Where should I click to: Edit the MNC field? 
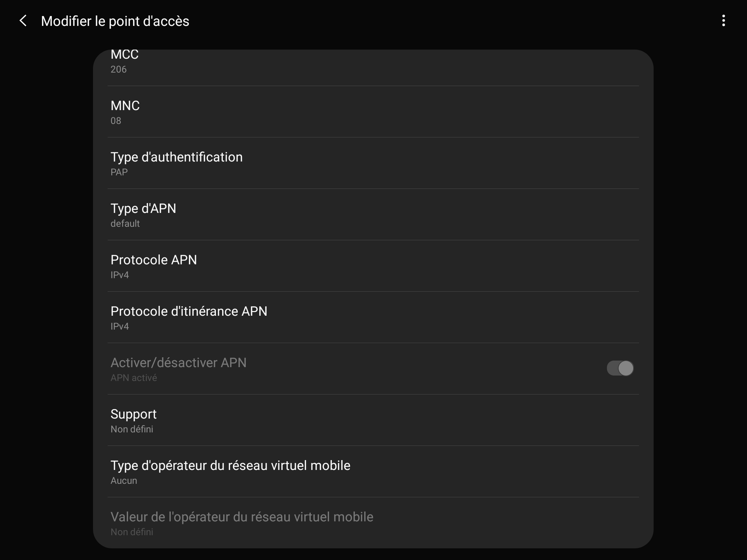coord(373,112)
